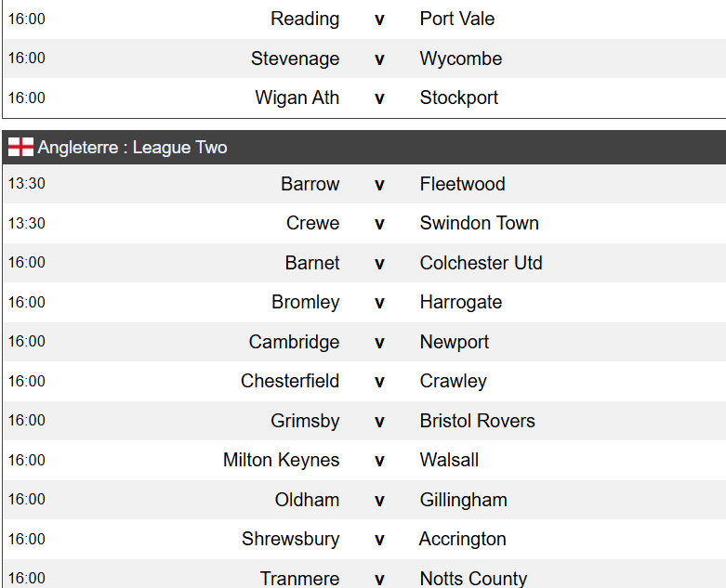Open the Shrewsbury v Accrington fixture

(364, 540)
